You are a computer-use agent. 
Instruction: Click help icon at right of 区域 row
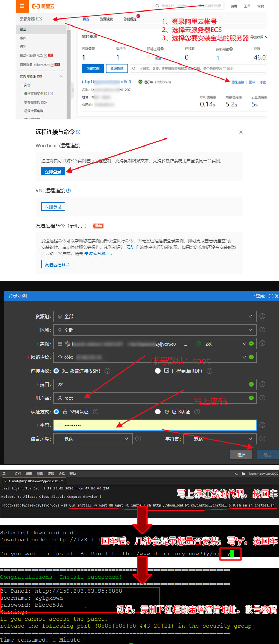pyautogui.click(x=262, y=330)
